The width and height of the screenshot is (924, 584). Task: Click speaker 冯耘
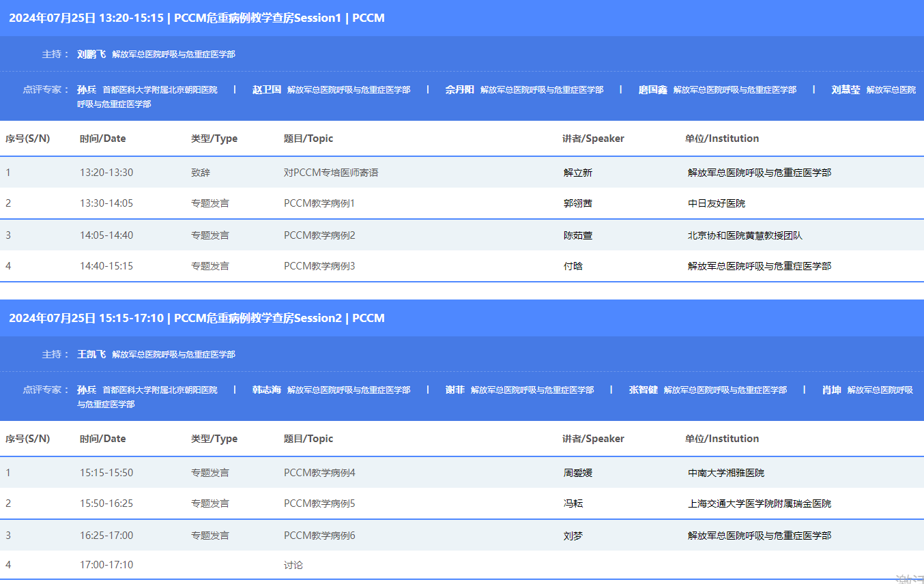point(573,503)
